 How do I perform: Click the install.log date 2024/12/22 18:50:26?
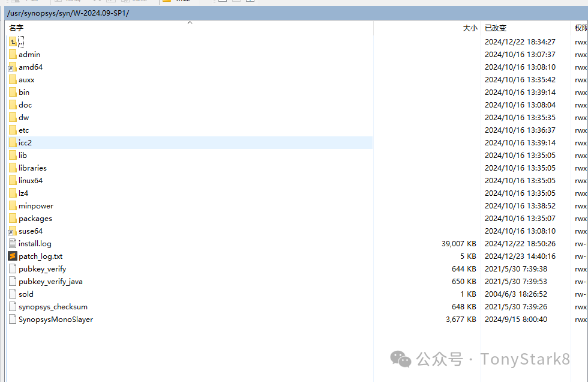tap(520, 243)
